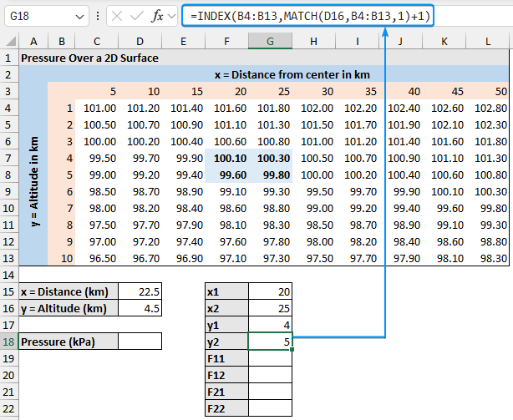The image size is (513, 420).
Task: Select the y1 value cell showing 4
Action: coord(270,325)
